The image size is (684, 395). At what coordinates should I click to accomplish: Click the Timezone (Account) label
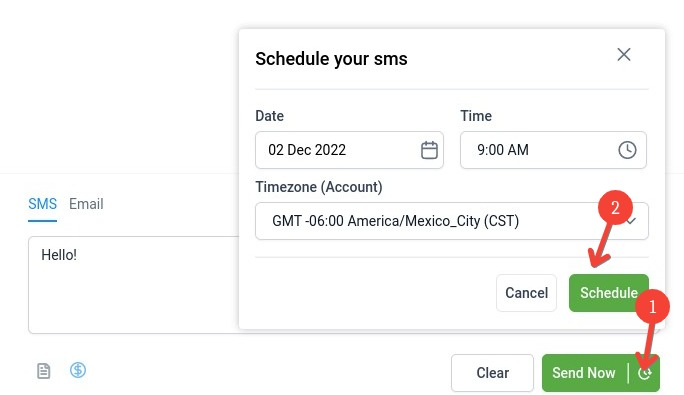point(319,187)
